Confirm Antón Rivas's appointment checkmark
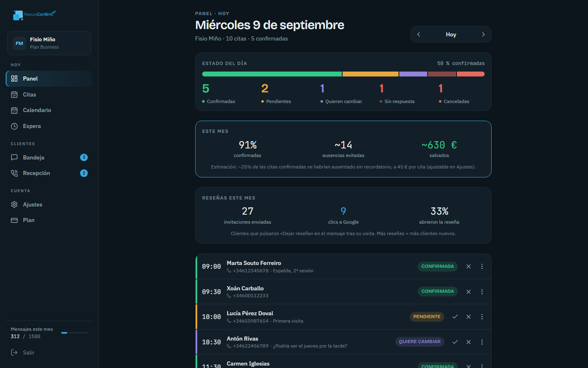This screenshot has width=588, height=368. tap(455, 342)
